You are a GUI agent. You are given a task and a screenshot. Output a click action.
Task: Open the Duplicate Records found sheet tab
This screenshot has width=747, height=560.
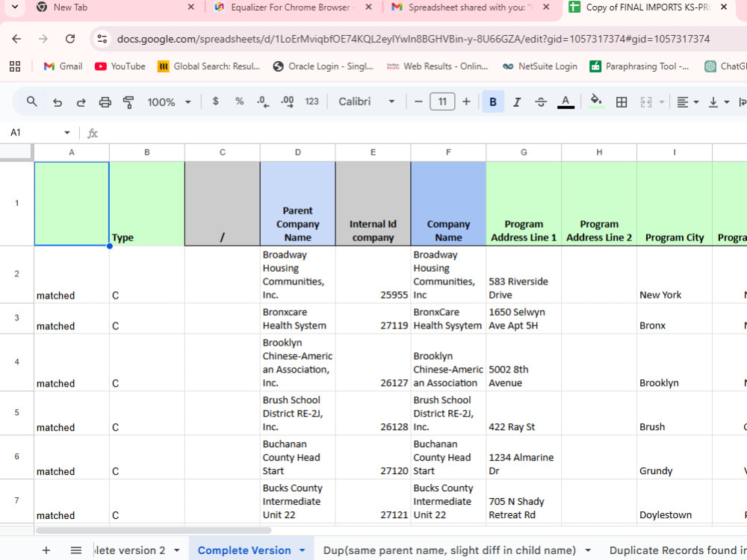[678, 550]
